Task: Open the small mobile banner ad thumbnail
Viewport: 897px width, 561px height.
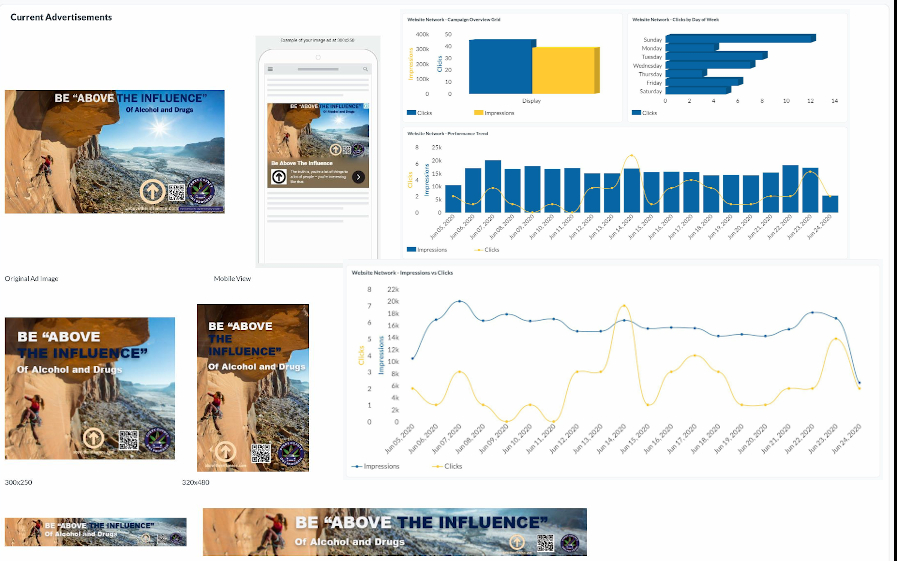Action: [96, 532]
